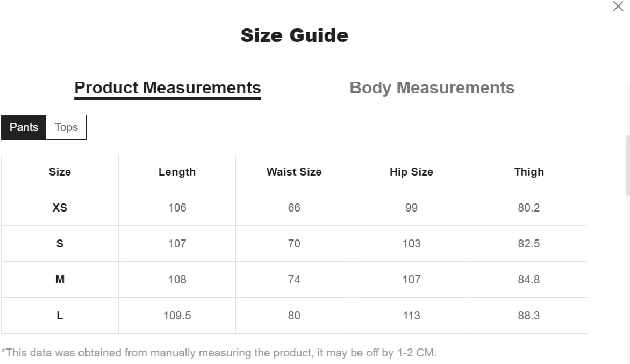Click the 109.5 length cell

point(177,316)
